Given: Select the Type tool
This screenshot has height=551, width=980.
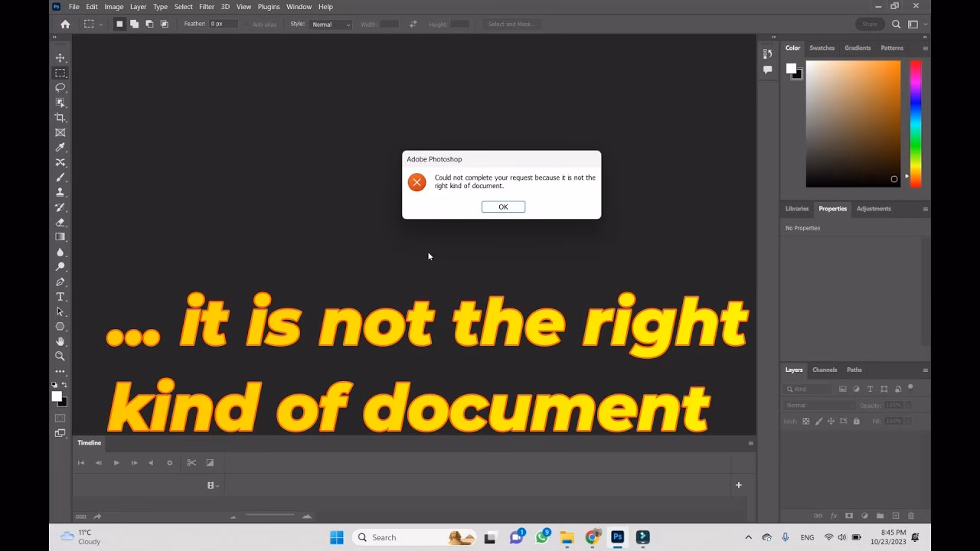Looking at the screenshot, I should coord(60,297).
